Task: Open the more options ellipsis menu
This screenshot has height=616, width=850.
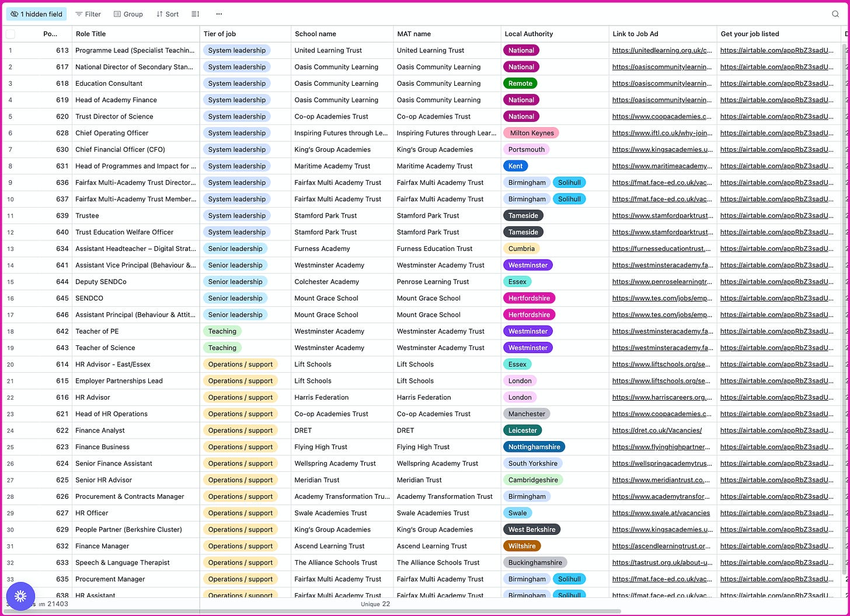Action: coord(219,14)
